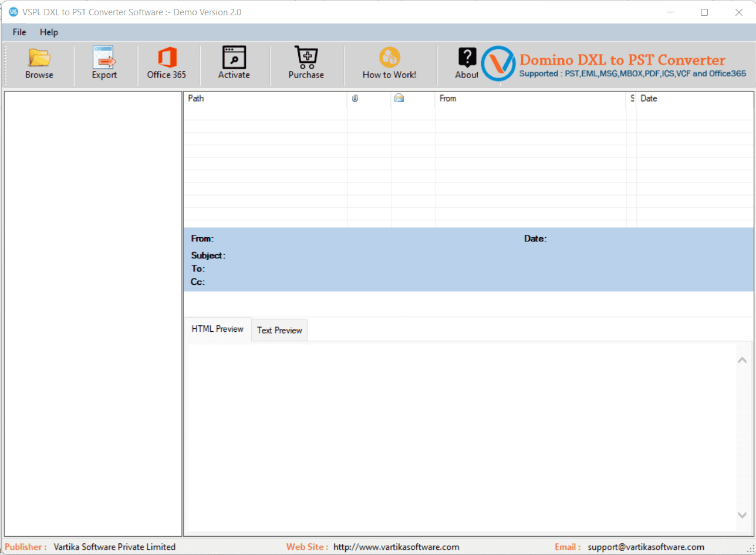Open the Browse folder tool

[39, 63]
